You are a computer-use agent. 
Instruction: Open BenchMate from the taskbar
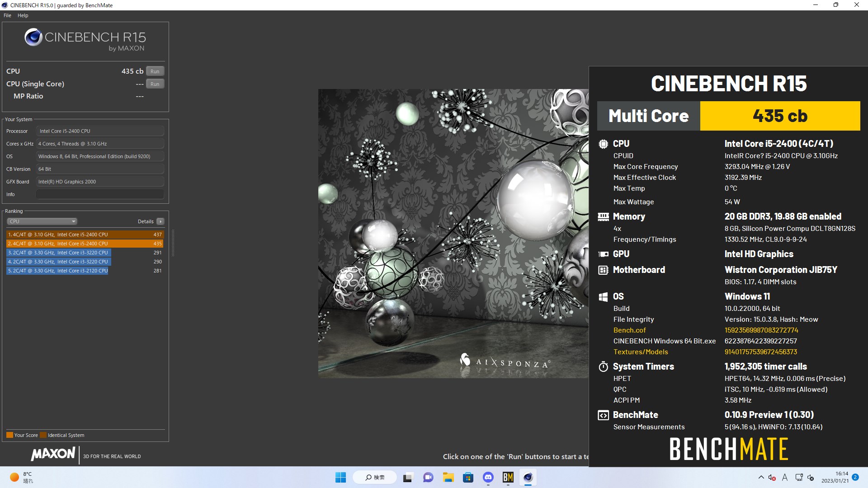[x=508, y=477]
